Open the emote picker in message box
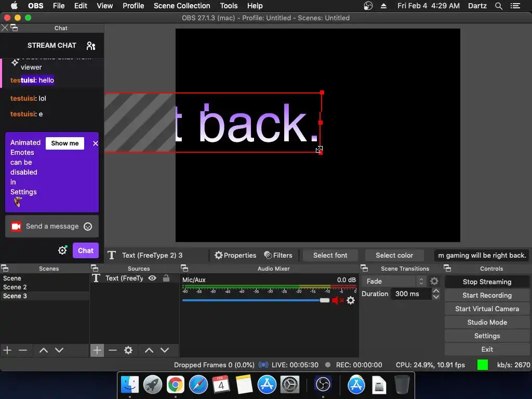Screen dimensions: 532x399 point(88,227)
